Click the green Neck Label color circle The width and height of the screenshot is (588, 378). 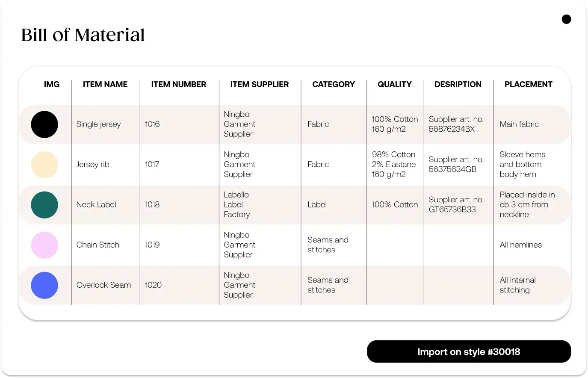[x=44, y=205]
